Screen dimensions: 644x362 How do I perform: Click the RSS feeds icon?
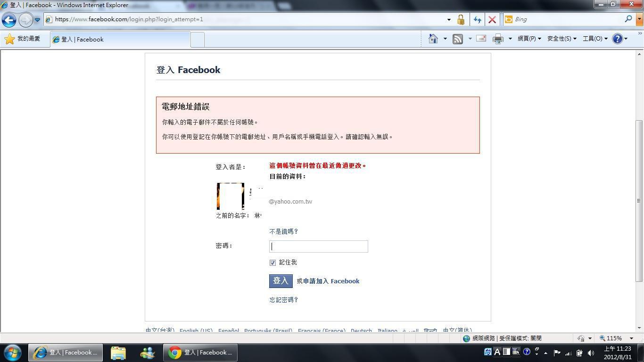pos(458,39)
